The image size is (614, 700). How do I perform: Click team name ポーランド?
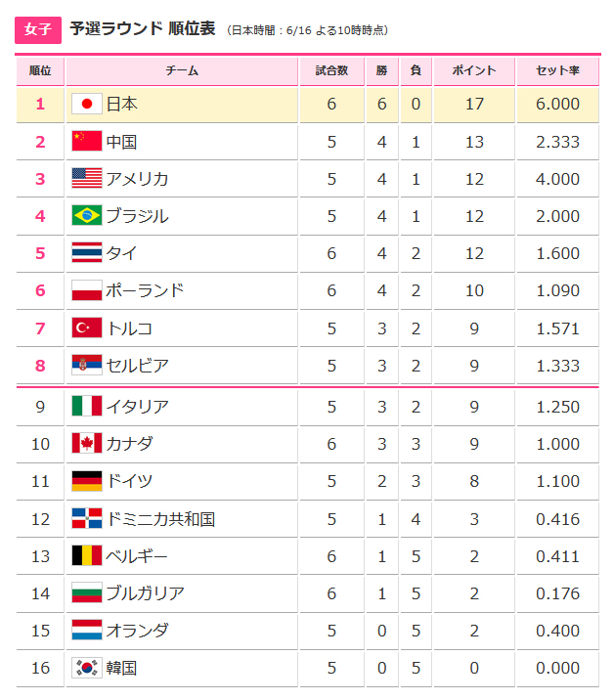click(x=145, y=290)
